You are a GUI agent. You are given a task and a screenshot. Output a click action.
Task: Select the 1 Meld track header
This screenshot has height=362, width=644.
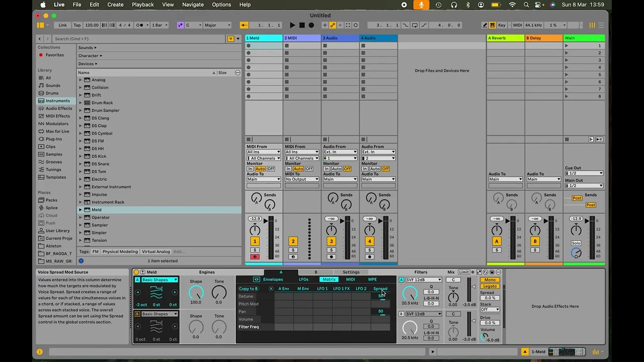[x=264, y=38]
